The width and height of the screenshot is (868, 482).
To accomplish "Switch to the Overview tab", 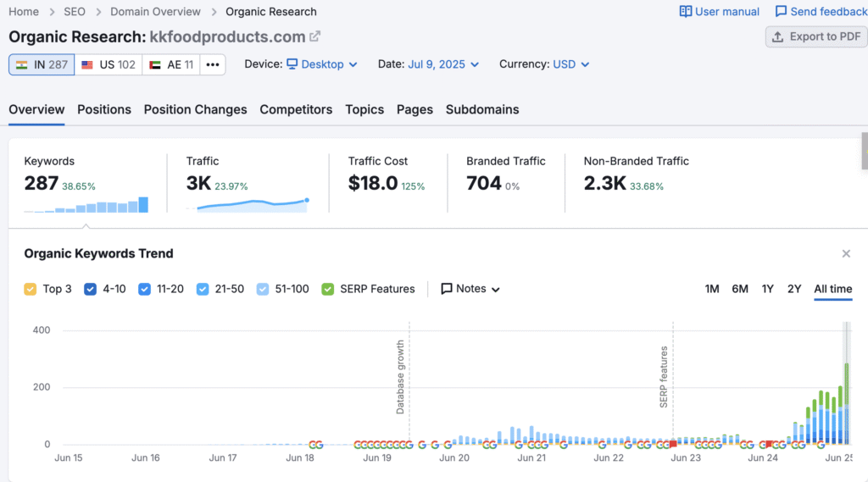I will point(36,109).
